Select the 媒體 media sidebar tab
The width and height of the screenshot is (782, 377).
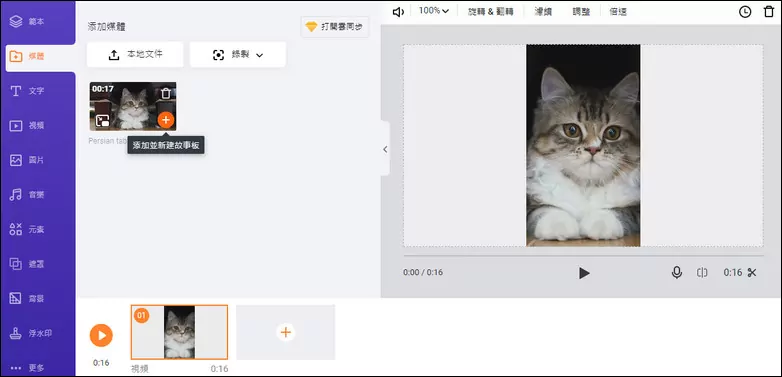40,56
